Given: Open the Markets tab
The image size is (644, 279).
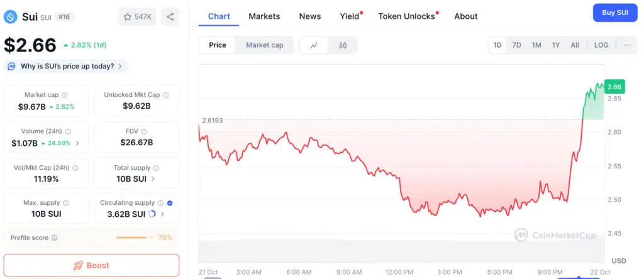Looking at the screenshot, I should pos(264,16).
